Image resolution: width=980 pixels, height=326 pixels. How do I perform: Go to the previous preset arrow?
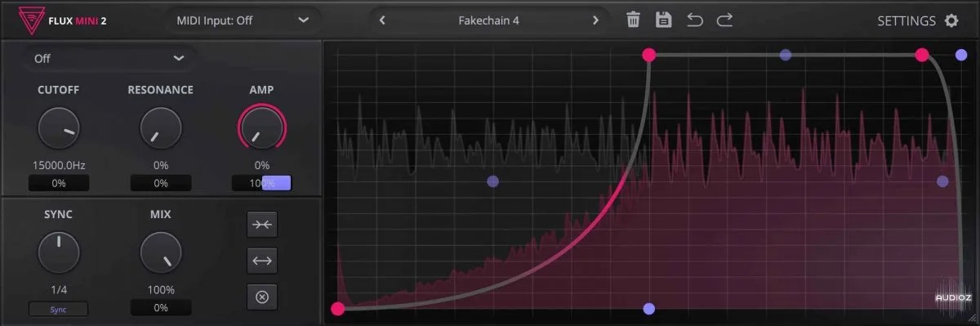382,20
